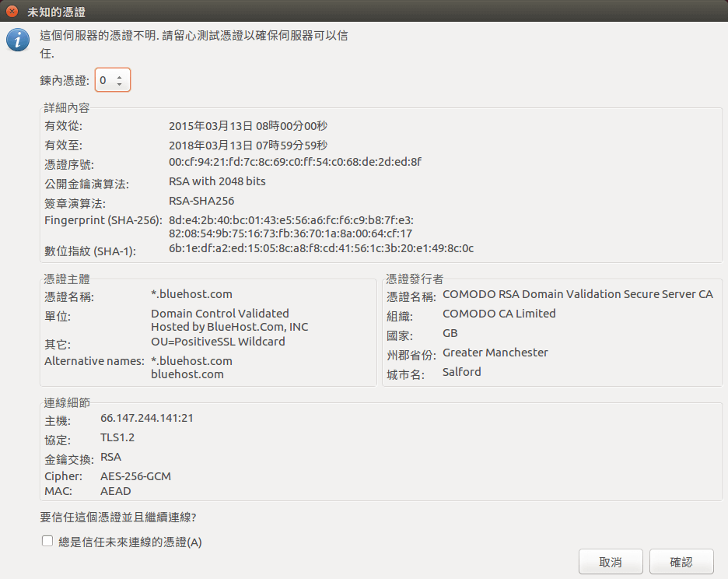This screenshot has height=579, width=728.
Task: Close the 未知的憑證 dialog window
Action: 12,12
